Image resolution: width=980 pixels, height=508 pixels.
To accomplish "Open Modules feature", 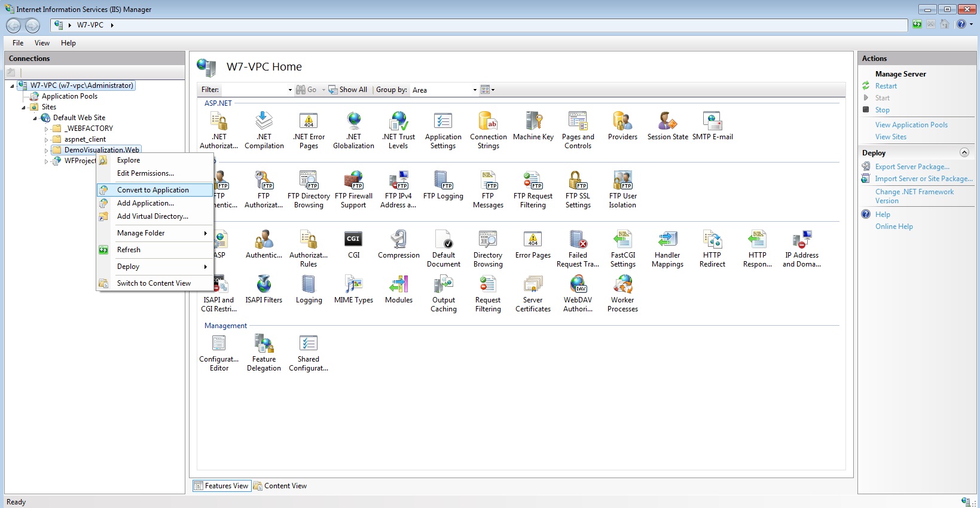I will click(x=399, y=289).
